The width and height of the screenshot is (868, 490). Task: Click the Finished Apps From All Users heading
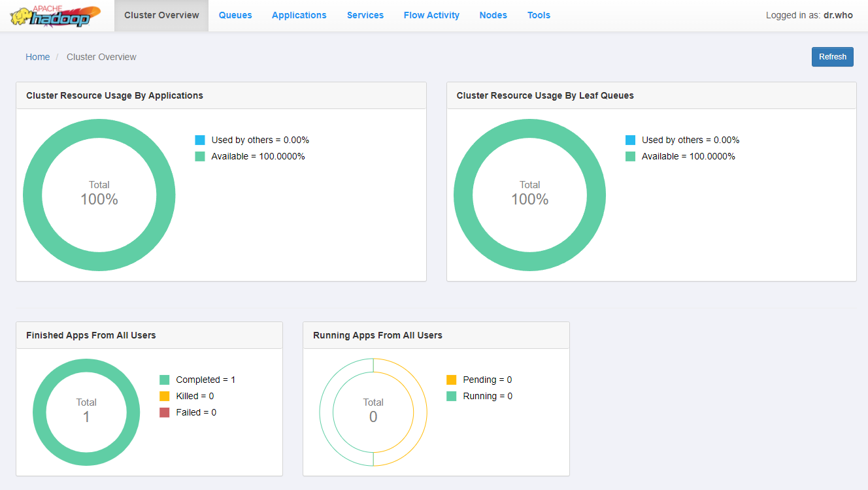coord(91,335)
